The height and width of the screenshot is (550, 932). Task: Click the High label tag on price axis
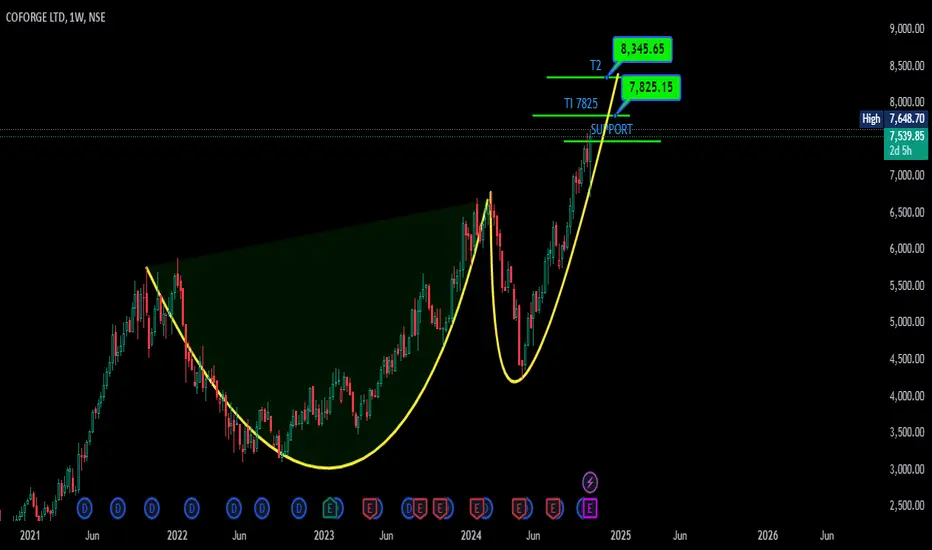click(x=871, y=118)
